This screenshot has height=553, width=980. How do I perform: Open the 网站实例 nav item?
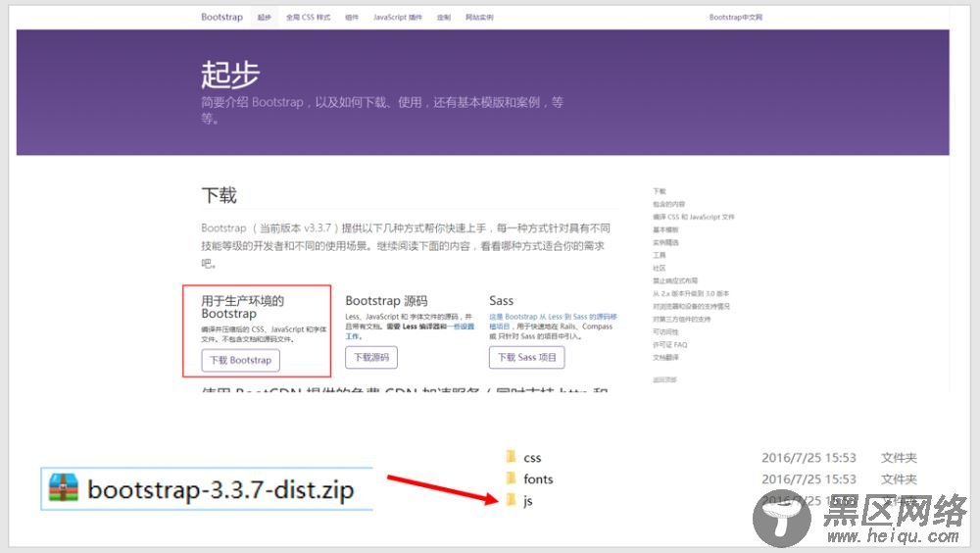479,18
